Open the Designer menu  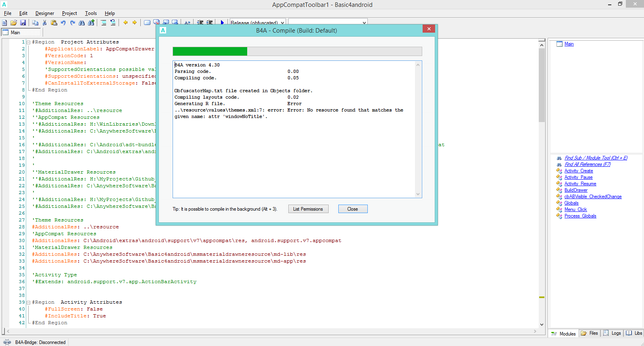(45, 13)
